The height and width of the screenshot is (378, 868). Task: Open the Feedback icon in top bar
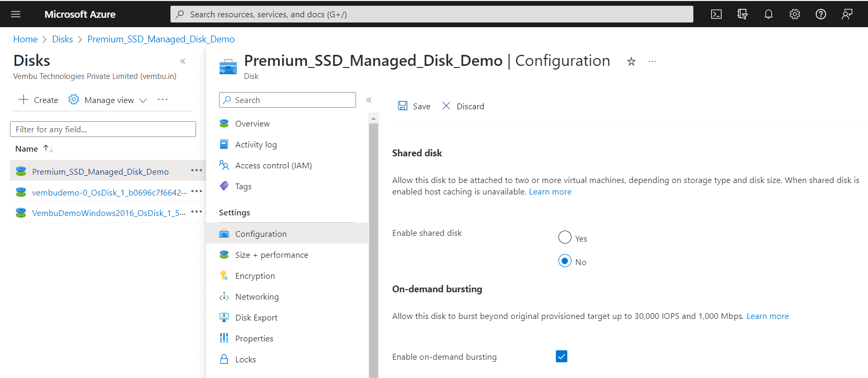pyautogui.click(x=847, y=14)
